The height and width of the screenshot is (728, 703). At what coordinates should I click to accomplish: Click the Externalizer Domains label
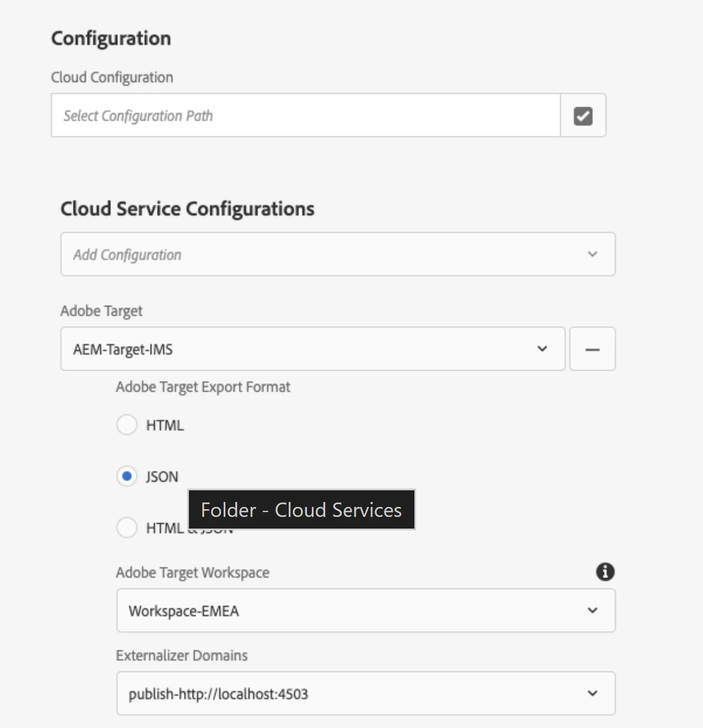(x=182, y=655)
